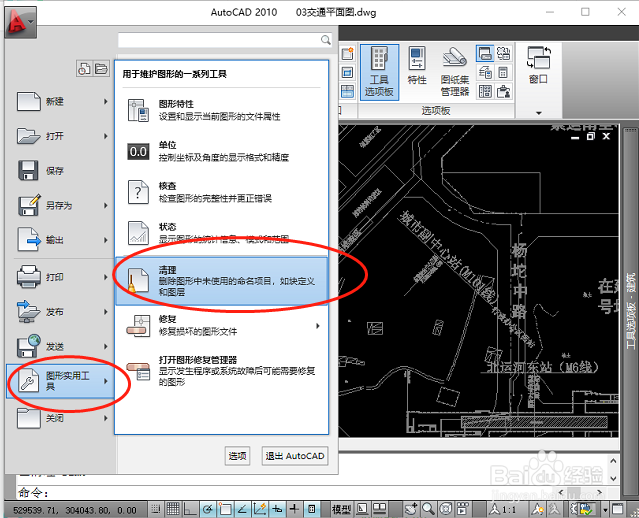Choose 核查 (Audit) utility entry

click(x=222, y=192)
